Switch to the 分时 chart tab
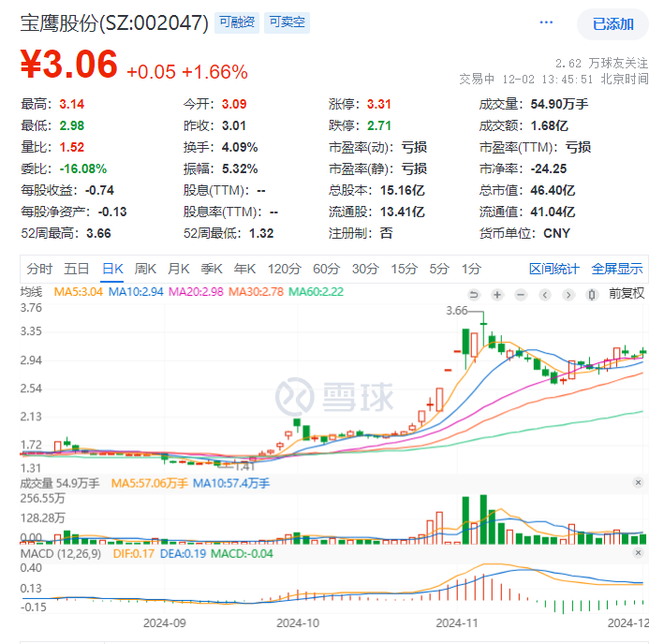This screenshot has height=644, width=664. (39, 269)
